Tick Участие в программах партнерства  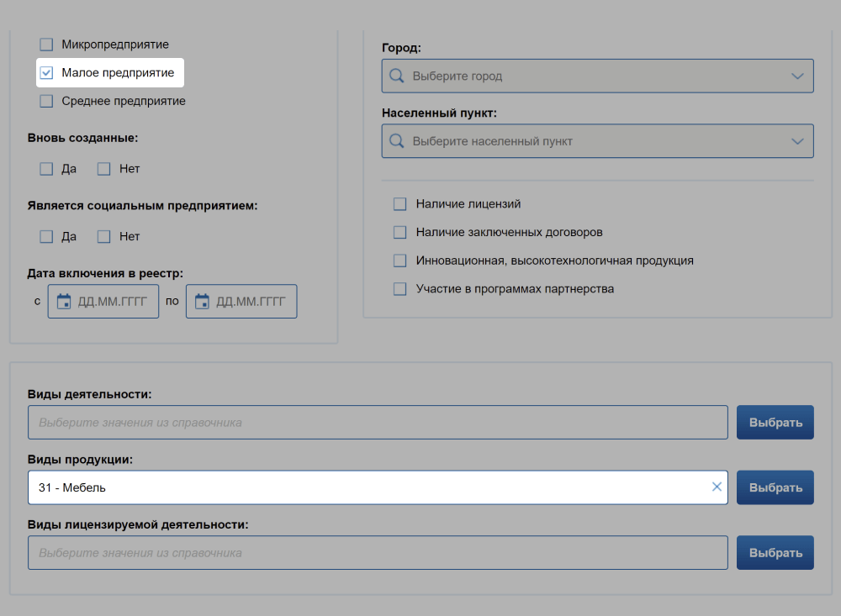click(x=400, y=289)
